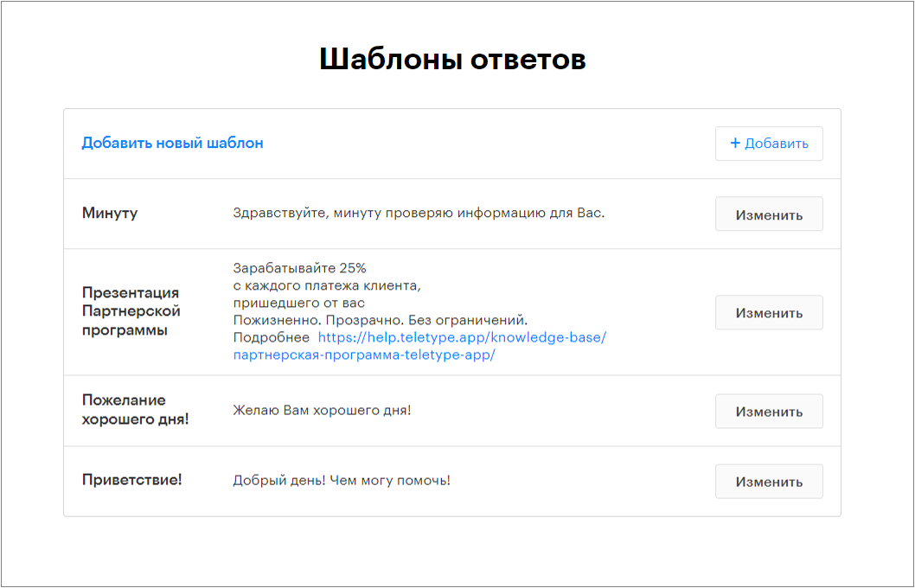Select the Минуту template name
The width and height of the screenshot is (915, 588).
coord(110,213)
